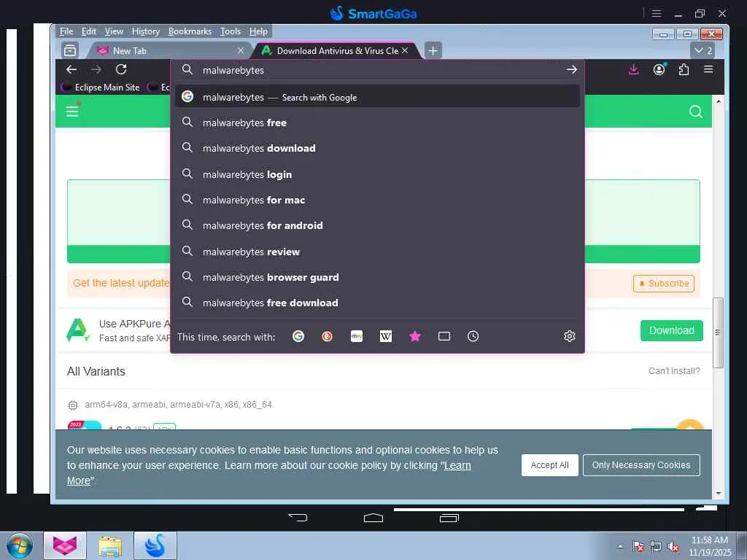Open the Tools menu

point(230,31)
